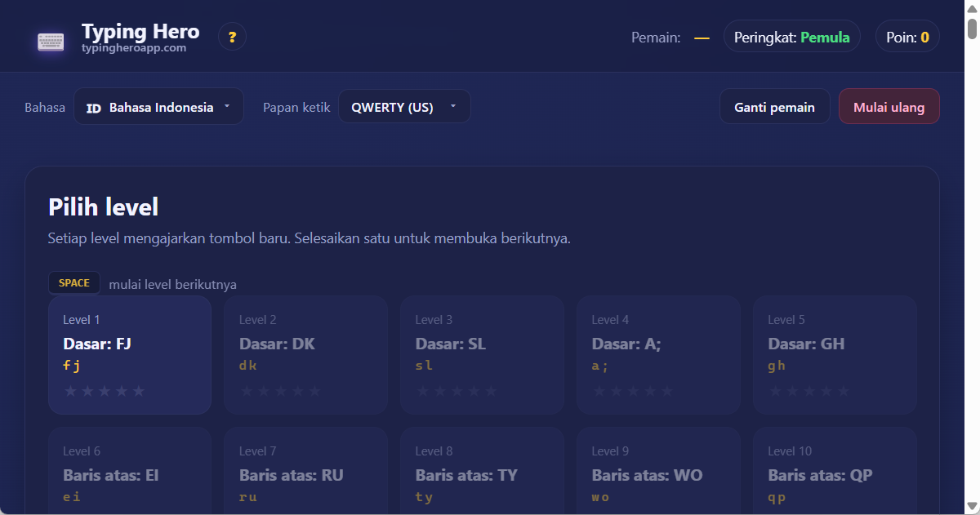Click the scrollbar up arrow

pyautogui.click(x=972, y=7)
